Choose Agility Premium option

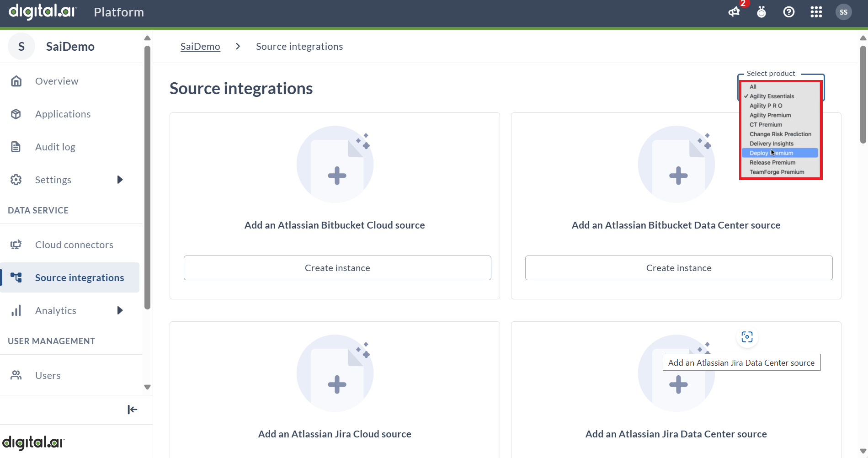(780, 115)
